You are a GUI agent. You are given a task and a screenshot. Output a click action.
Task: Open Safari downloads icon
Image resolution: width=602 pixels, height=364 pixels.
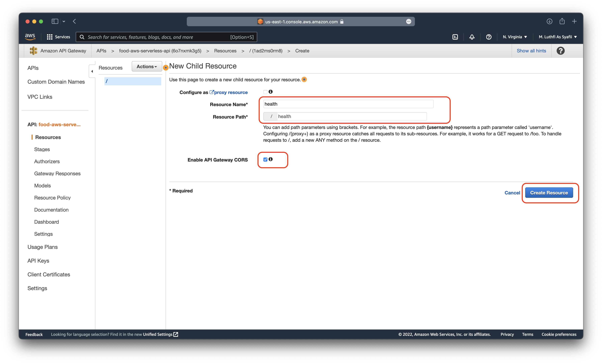click(x=549, y=21)
